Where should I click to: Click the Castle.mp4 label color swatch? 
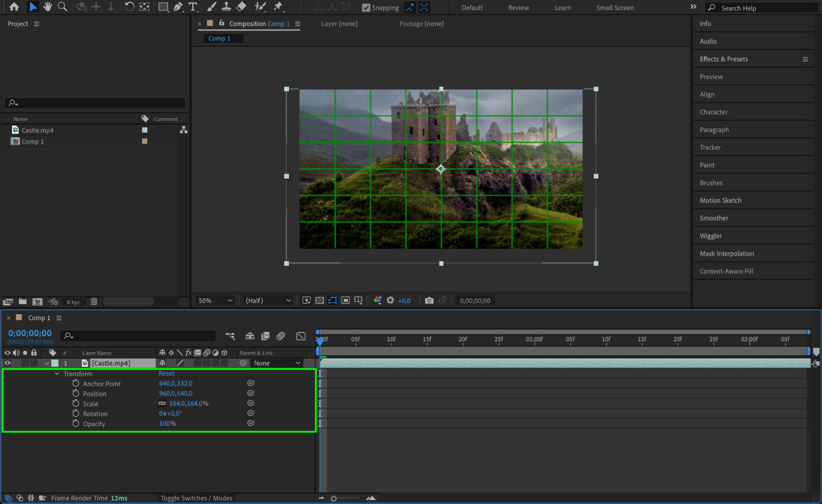pos(144,130)
